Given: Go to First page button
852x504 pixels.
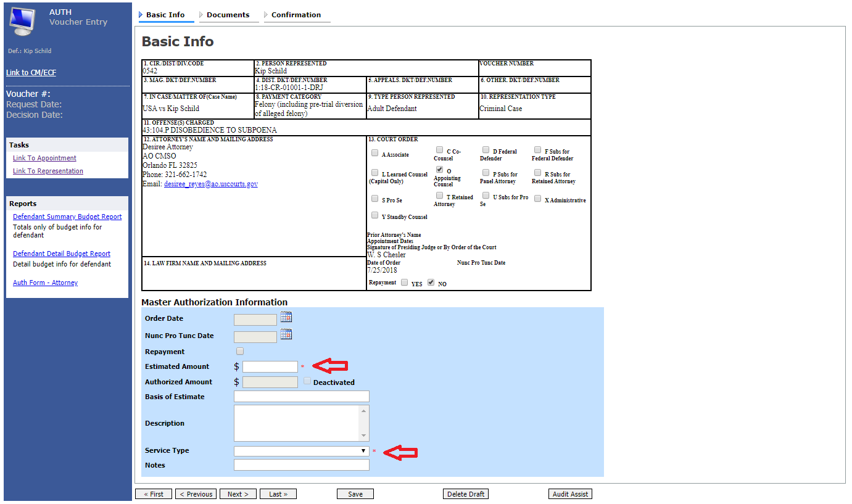Looking at the screenshot, I should pos(154,494).
